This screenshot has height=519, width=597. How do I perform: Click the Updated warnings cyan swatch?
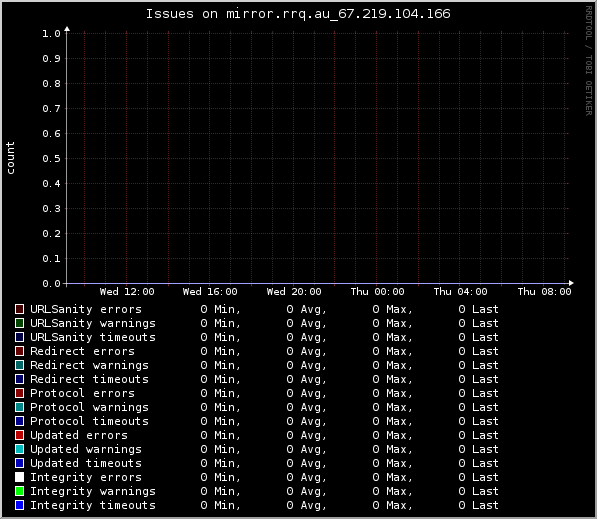(x=19, y=449)
